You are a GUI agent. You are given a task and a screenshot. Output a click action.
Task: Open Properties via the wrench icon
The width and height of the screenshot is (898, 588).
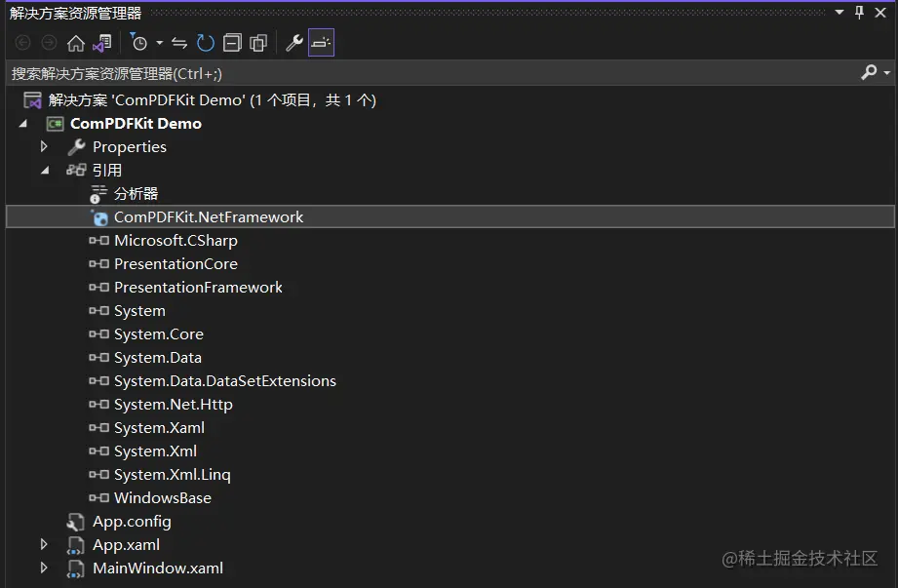coord(293,43)
